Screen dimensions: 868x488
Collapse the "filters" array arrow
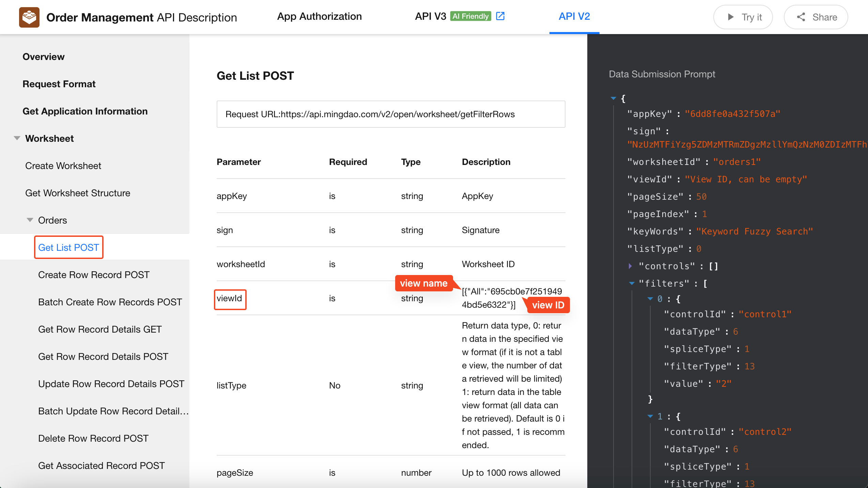pyautogui.click(x=632, y=283)
